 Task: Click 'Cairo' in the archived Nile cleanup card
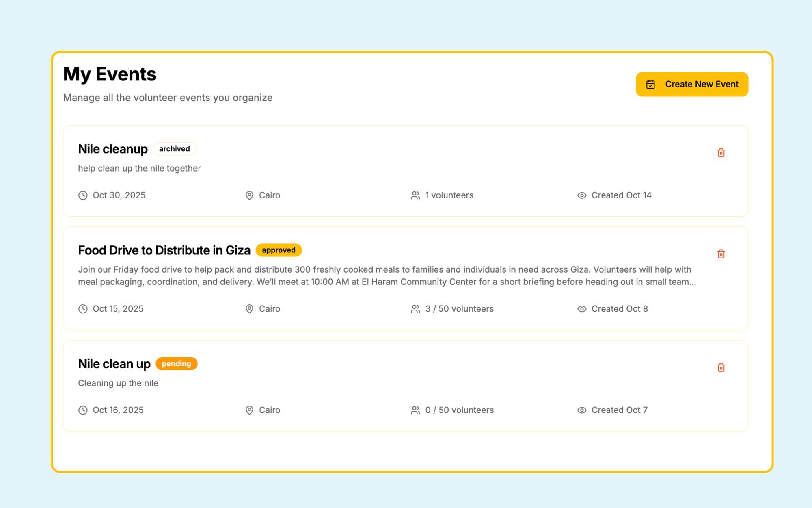coord(270,195)
